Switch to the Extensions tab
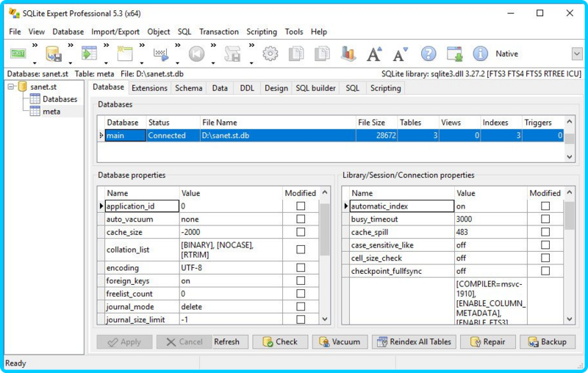This screenshot has height=373, width=588. [x=149, y=88]
